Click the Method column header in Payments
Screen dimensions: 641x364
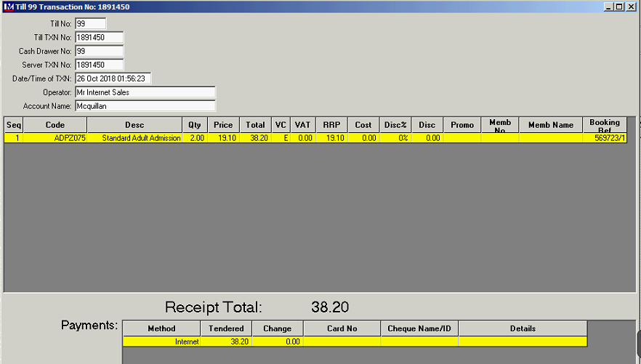[x=161, y=328]
